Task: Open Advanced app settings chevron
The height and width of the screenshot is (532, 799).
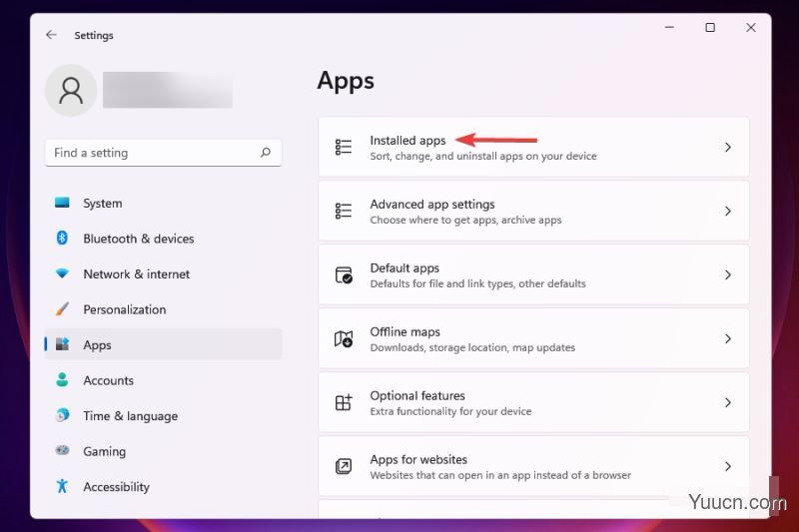Action: pos(728,211)
